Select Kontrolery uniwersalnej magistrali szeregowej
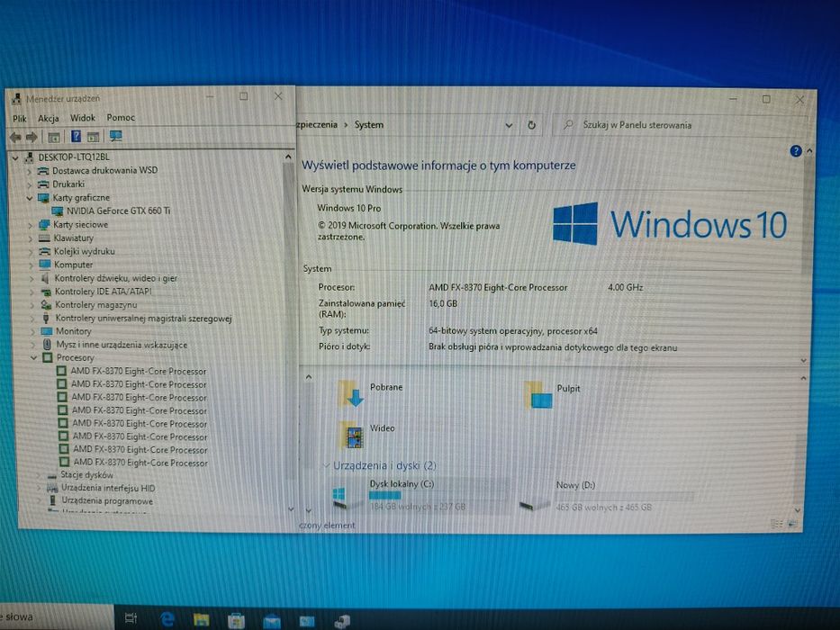 (x=143, y=319)
